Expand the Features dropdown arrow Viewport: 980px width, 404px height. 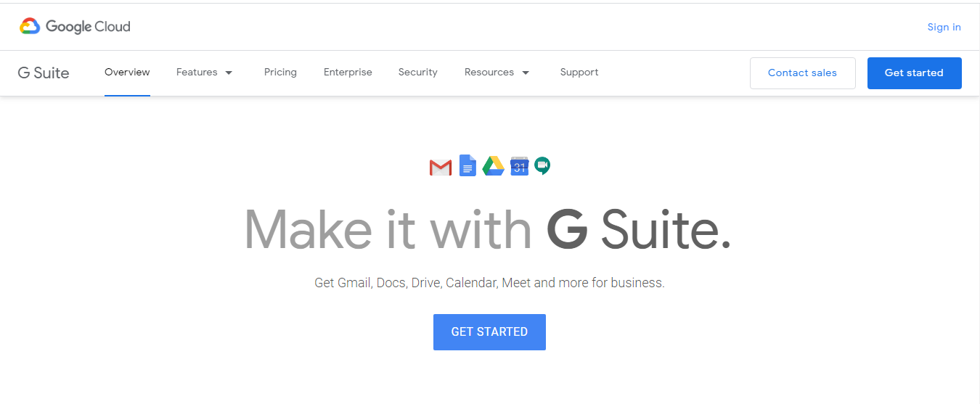(229, 73)
